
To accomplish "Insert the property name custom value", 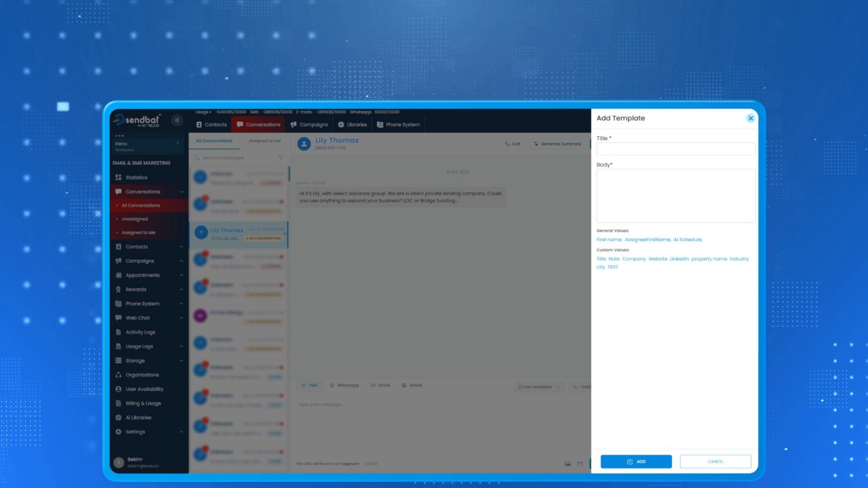I will pos(709,259).
